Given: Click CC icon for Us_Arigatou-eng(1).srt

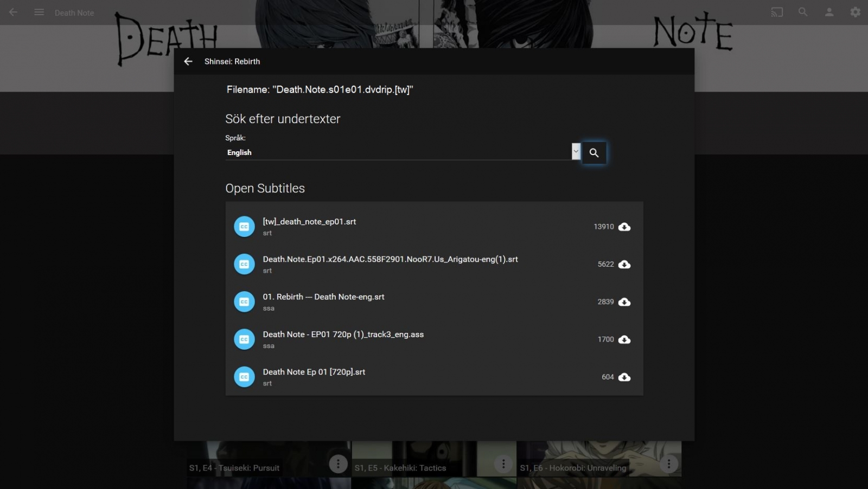Looking at the screenshot, I should [244, 264].
